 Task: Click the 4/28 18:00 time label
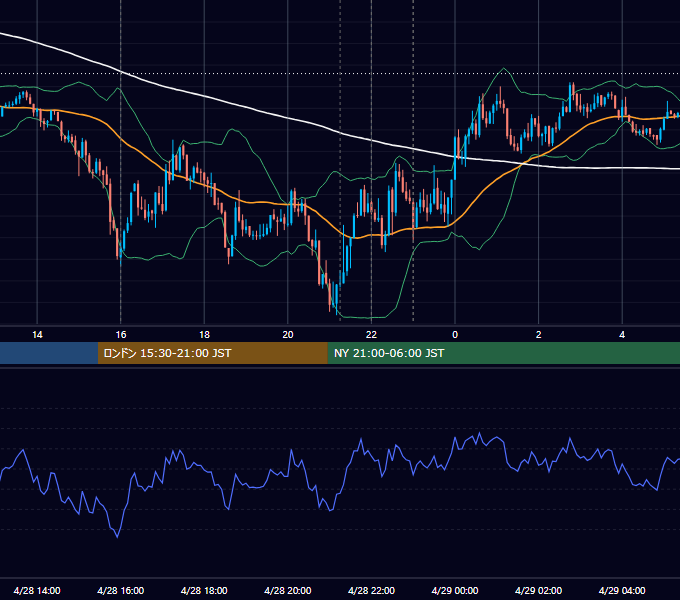click(204, 590)
